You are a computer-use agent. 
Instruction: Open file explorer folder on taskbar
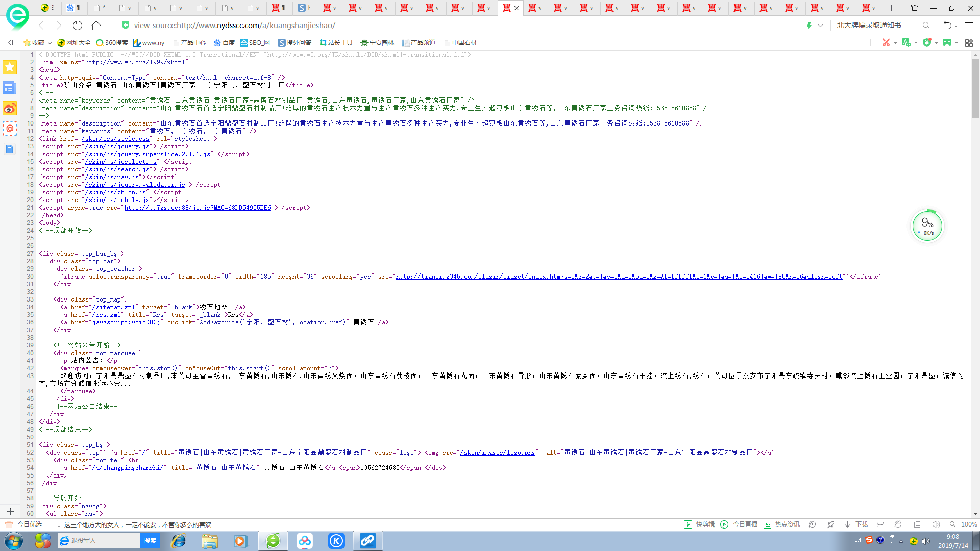click(x=209, y=541)
